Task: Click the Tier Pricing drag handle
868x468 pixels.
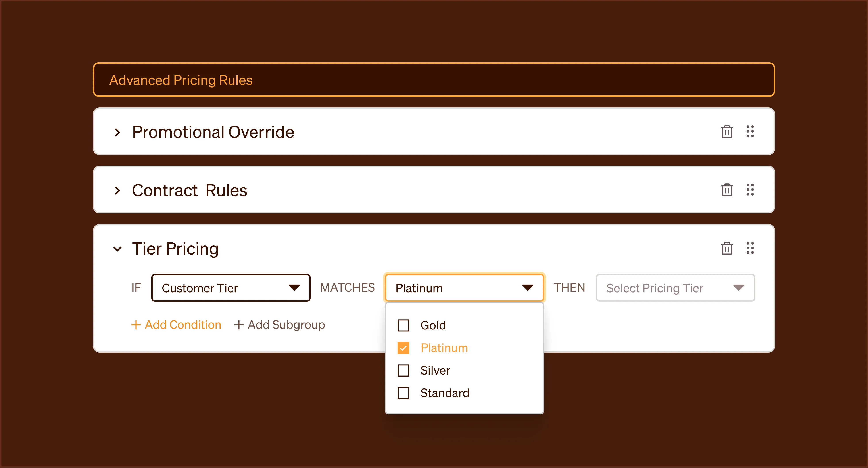Action: pyautogui.click(x=750, y=249)
